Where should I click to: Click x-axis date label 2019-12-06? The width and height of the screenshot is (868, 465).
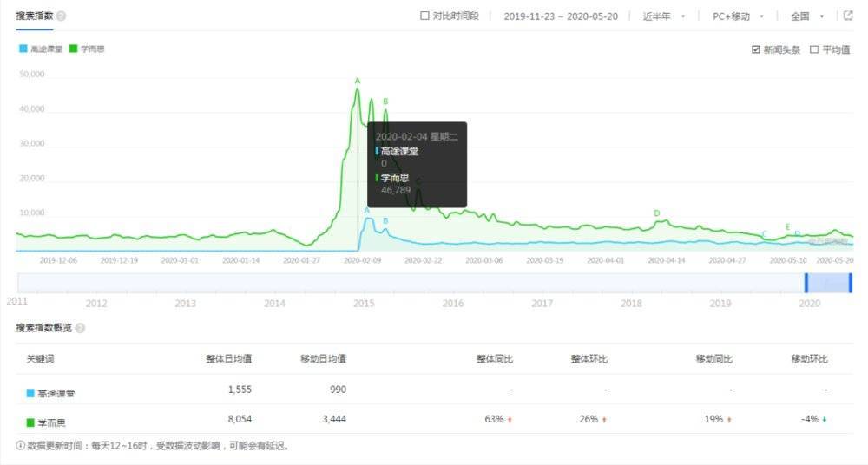coord(58,260)
